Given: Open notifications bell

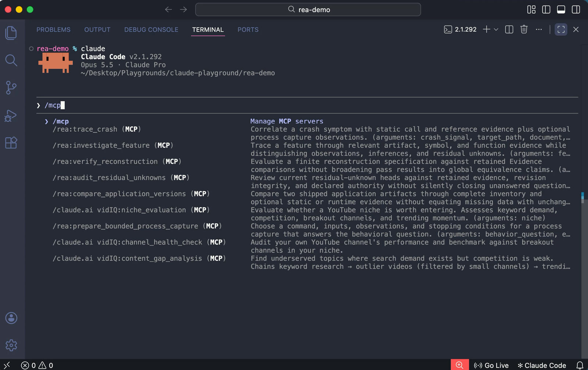Looking at the screenshot, I should 580,365.
